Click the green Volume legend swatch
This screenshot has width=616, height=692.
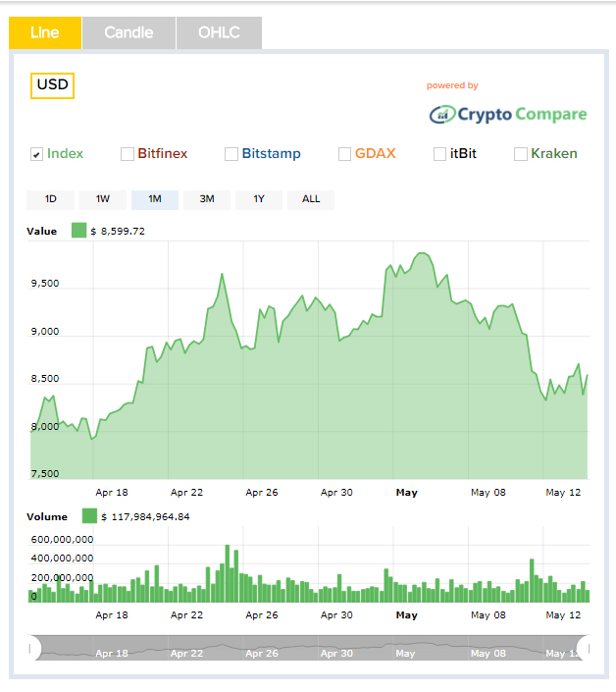89,516
